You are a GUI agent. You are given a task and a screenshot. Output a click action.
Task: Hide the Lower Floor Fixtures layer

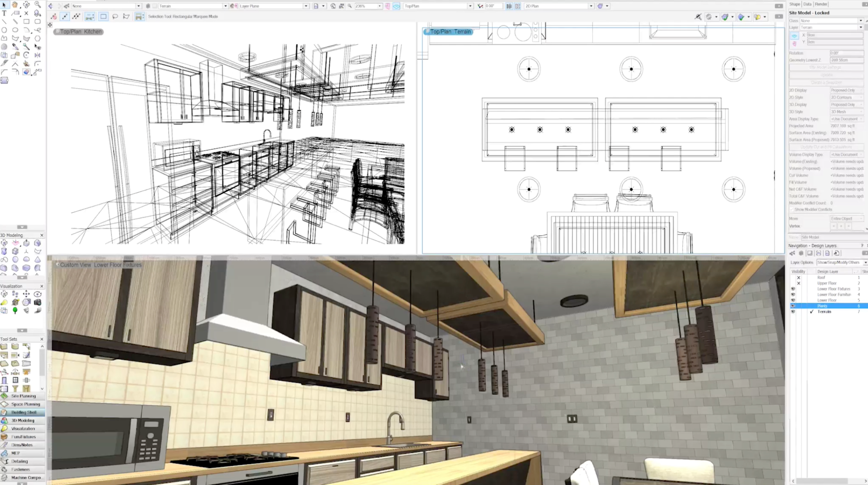click(x=793, y=289)
